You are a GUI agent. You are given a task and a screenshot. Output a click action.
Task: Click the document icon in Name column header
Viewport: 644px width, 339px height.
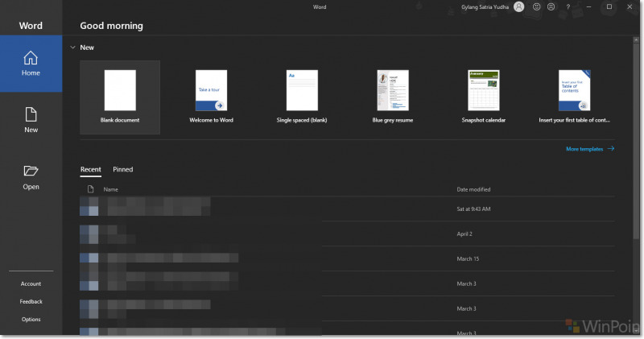[90, 189]
